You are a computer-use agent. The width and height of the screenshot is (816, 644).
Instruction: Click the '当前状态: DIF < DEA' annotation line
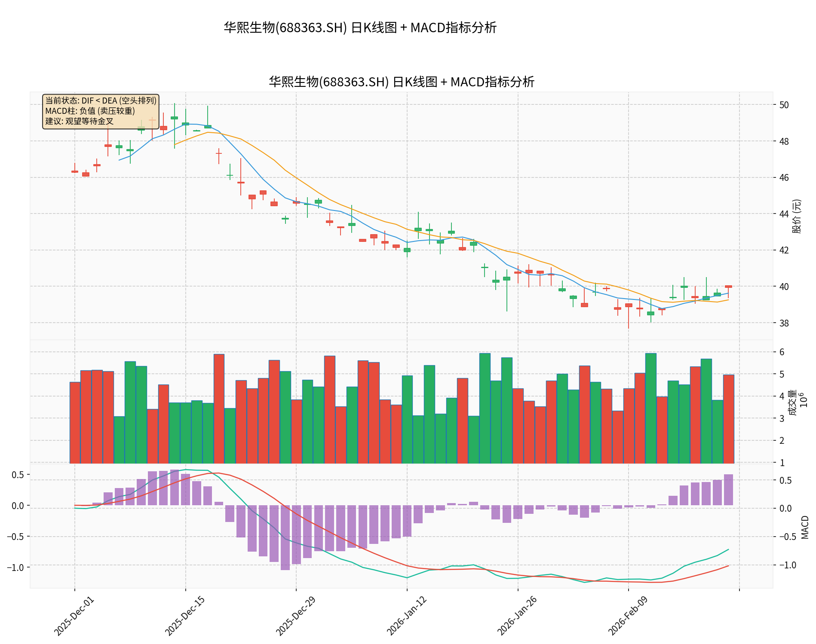pos(101,101)
